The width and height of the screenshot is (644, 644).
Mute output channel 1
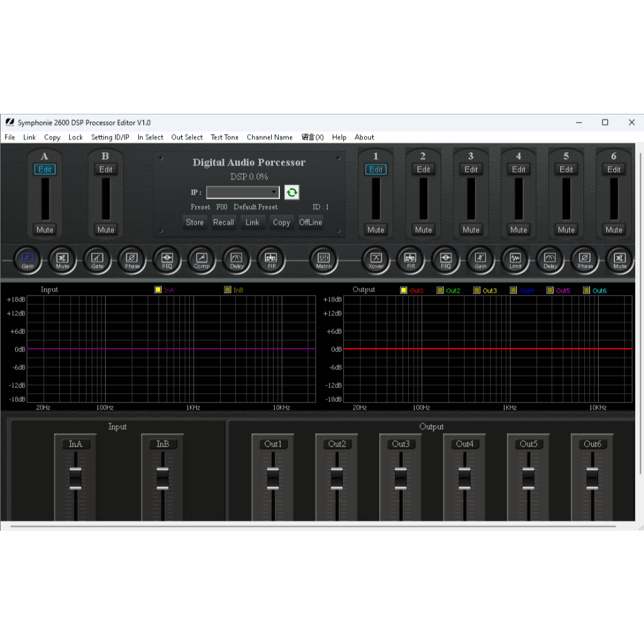pos(376,230)
